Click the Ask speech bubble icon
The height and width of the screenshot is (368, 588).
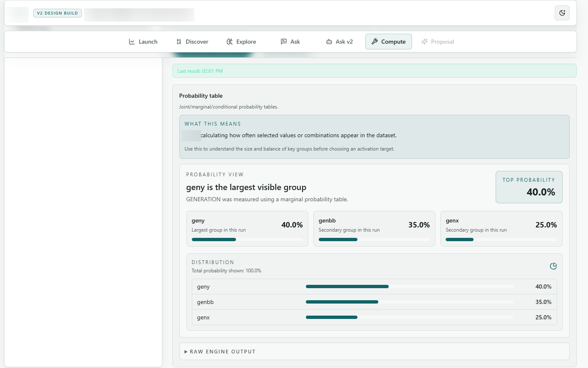[x=284, y=42]
